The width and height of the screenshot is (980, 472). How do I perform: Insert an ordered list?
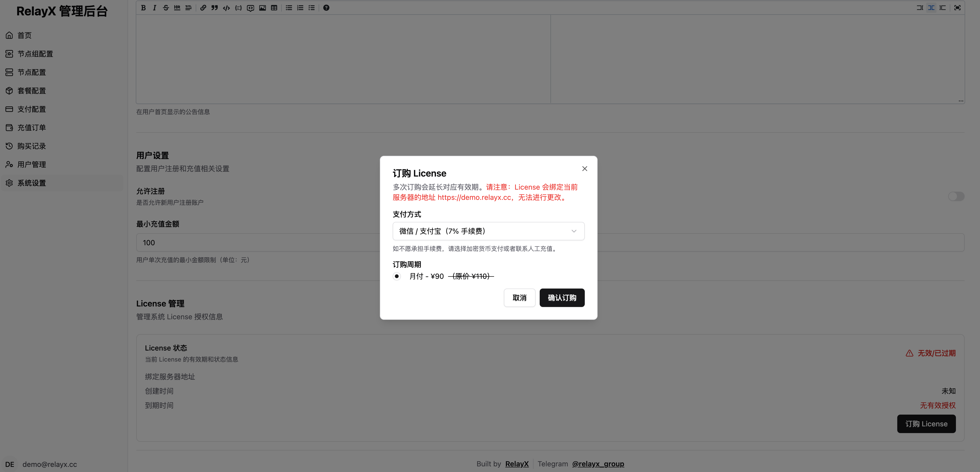tap(300, 8)
